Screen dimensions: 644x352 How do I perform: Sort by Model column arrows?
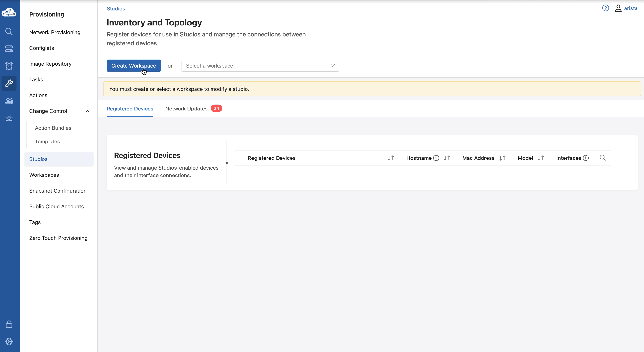click(541, 158)
